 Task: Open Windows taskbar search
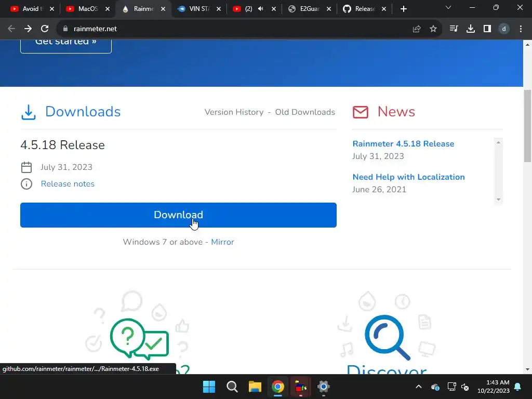pyautogui.click(x=232, y=387)
